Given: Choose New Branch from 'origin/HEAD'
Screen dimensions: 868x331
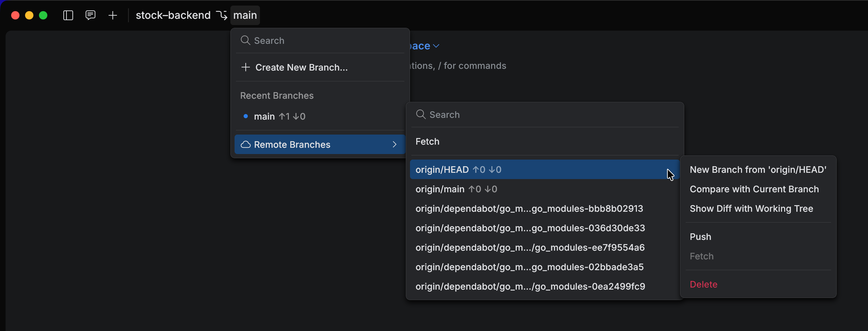Looking at the screenshot, I should click(758, 170).
